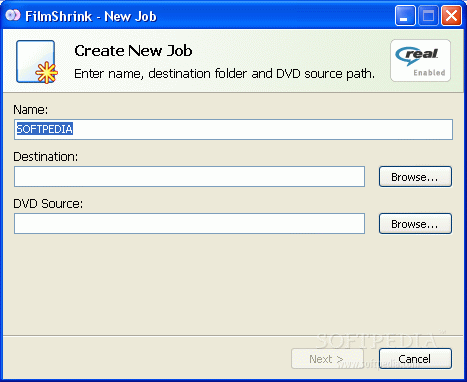Click the 'Enter name, destination folder' instruction text

(225, 74)
